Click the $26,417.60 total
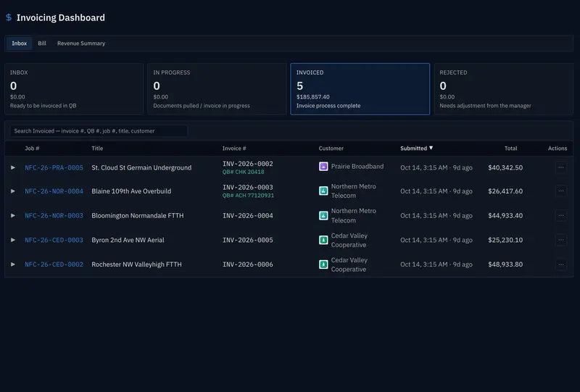 coord(505,191)
